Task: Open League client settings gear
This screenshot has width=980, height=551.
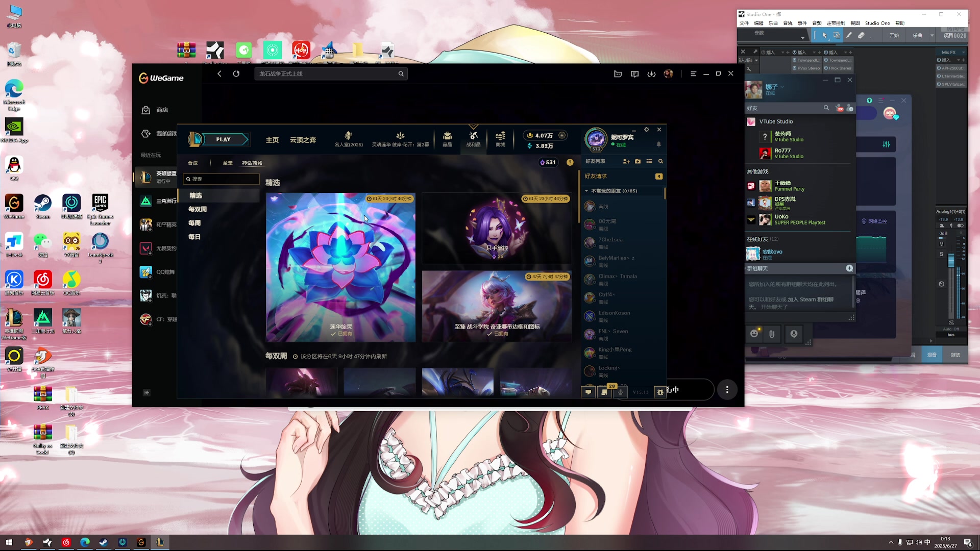Action: (646, 130)
